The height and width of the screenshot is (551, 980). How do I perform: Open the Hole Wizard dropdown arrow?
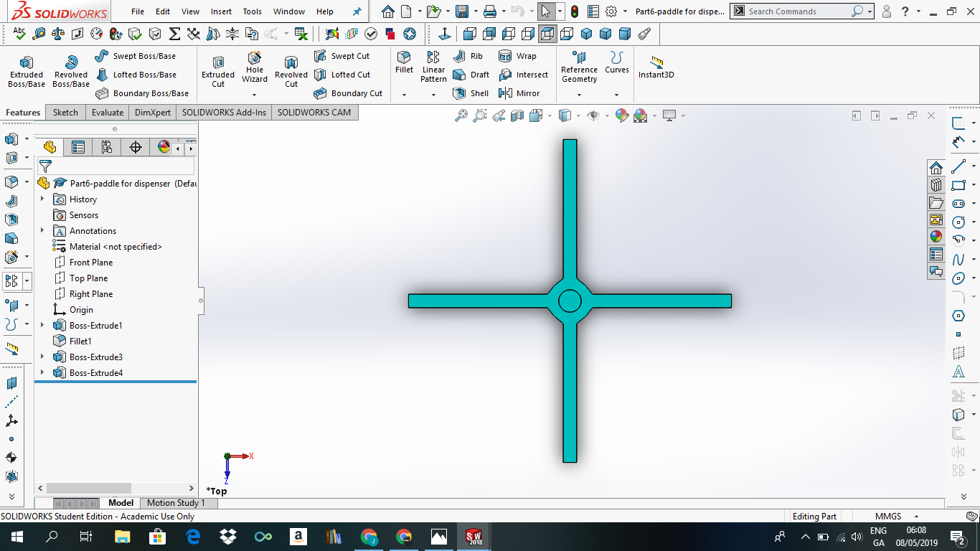click(255, 95)
